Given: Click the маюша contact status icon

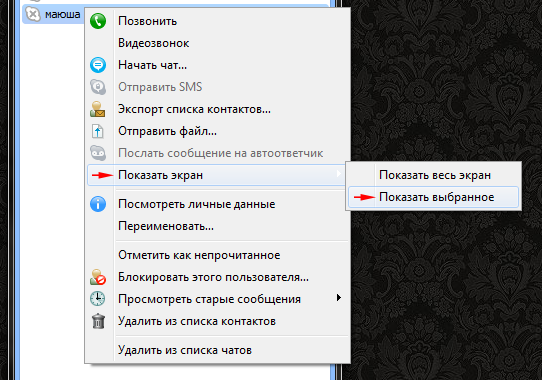Looking at the screenshot, I should (33, 14).
